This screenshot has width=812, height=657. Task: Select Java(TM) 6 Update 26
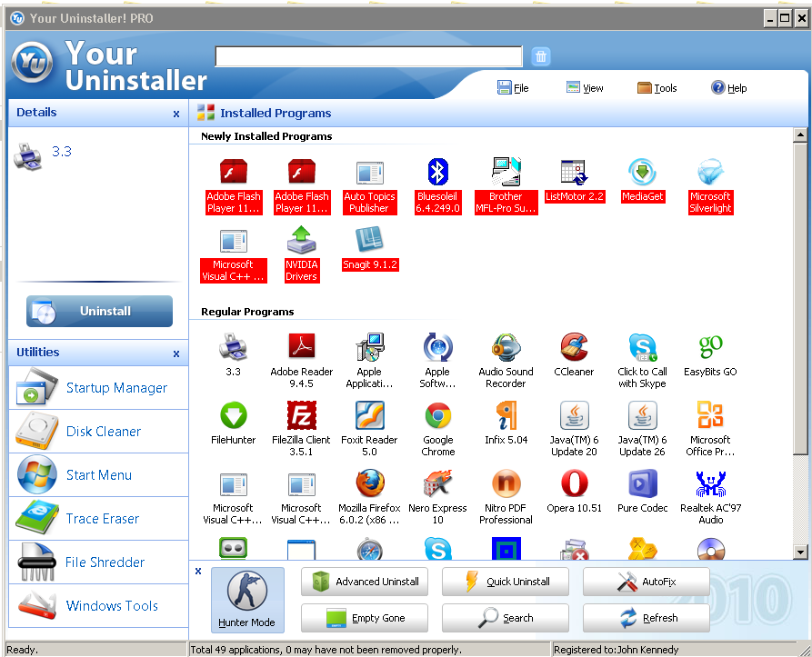[x=642, y=429]
